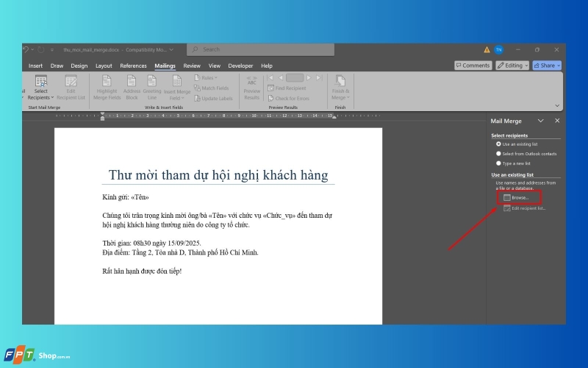Click the 'Rất hân hạnh được đón tiếp!' line
The height and width of the screenshot is (368, 588).
(x=142, y=271)
